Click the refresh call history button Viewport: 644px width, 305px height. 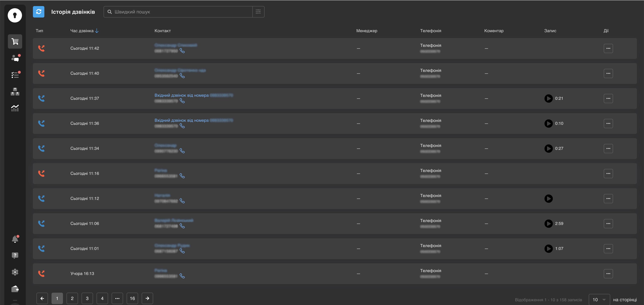coord(38,12)
